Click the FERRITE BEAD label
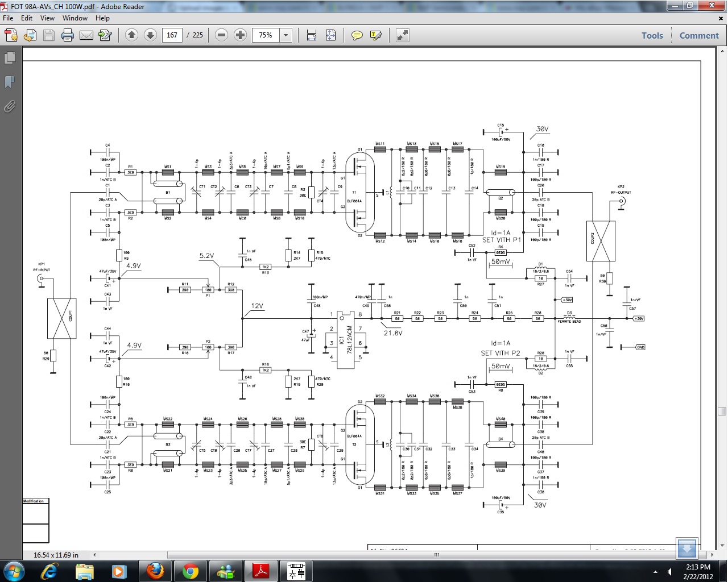 tap(569, 322)
